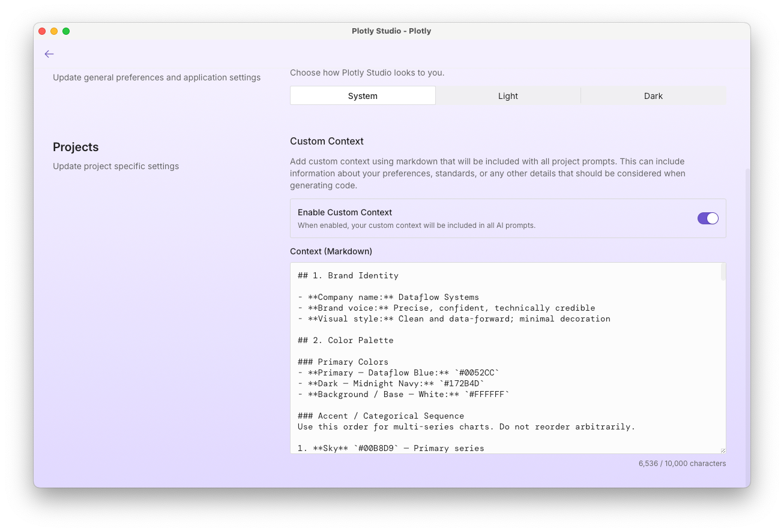Click the Midnight Navy #172B4D line
Image resolution: width=784 pixels, height=532 pixels.
pyautogui.click(x=391, y=384)
